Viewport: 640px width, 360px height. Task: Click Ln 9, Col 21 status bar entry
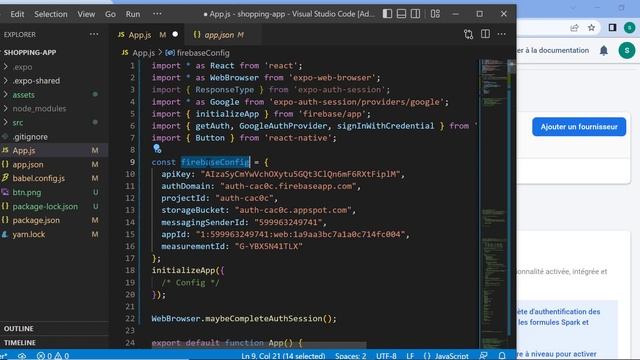[283, 356]
